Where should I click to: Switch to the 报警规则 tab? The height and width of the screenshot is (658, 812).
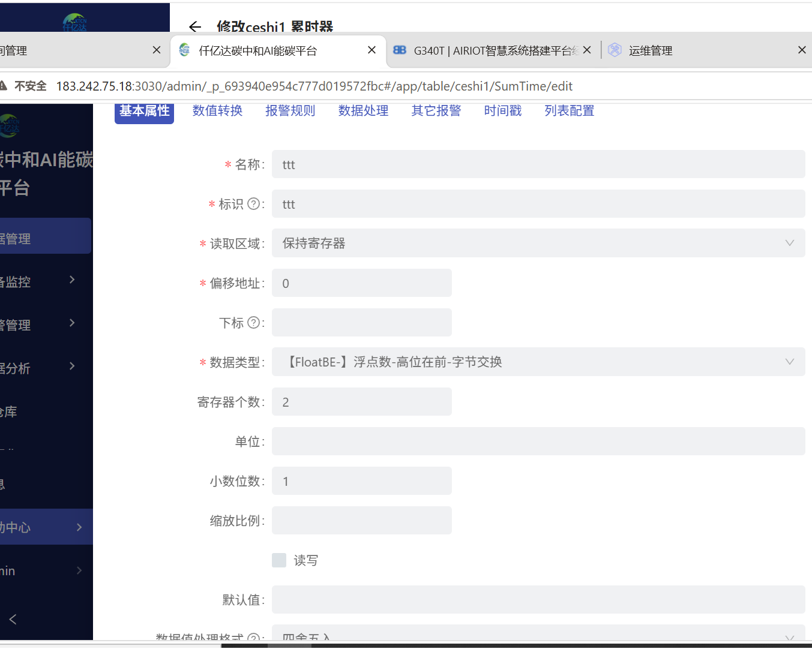pos(290,111)
